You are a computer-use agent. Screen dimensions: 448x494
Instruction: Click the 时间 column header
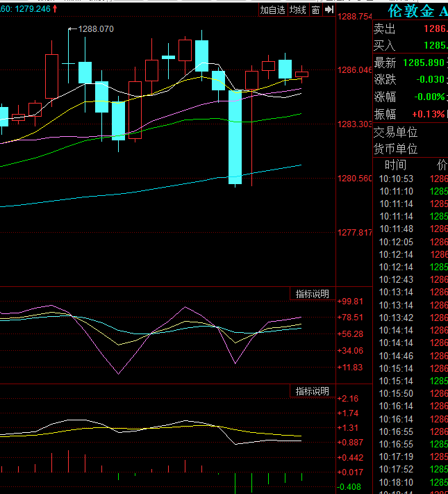(x=395, y=165)
